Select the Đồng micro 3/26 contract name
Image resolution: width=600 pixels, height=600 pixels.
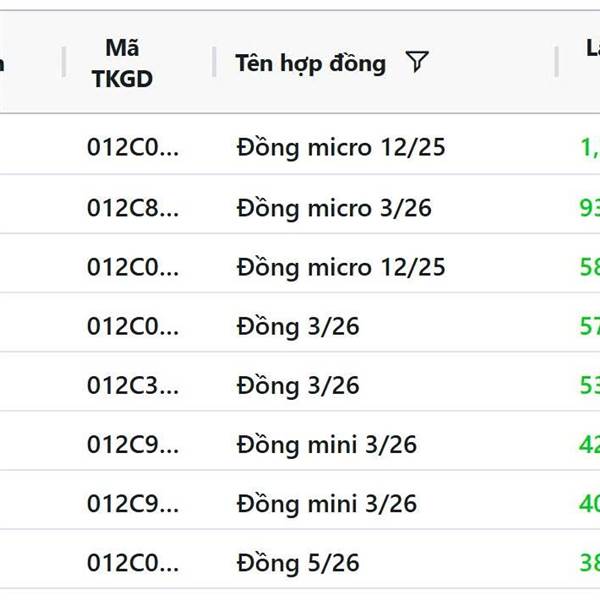click(334, 208)
